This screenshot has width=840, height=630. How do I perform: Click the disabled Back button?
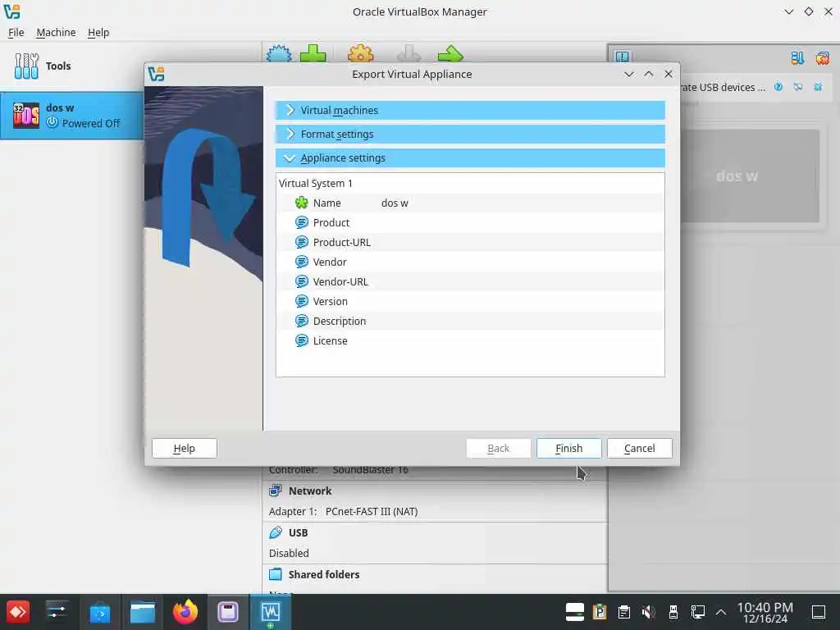pyautogui.click(x=498, y=448)
